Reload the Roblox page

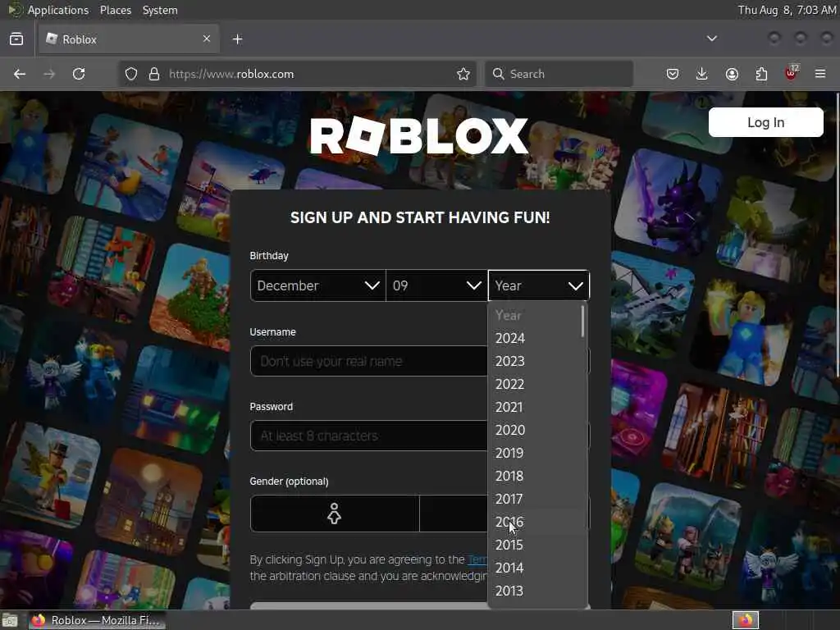click(79, 74)
